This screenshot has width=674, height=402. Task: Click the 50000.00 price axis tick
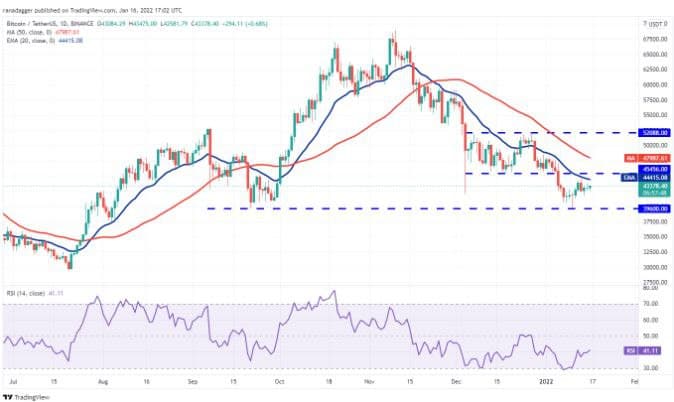[x=655, y=145]
